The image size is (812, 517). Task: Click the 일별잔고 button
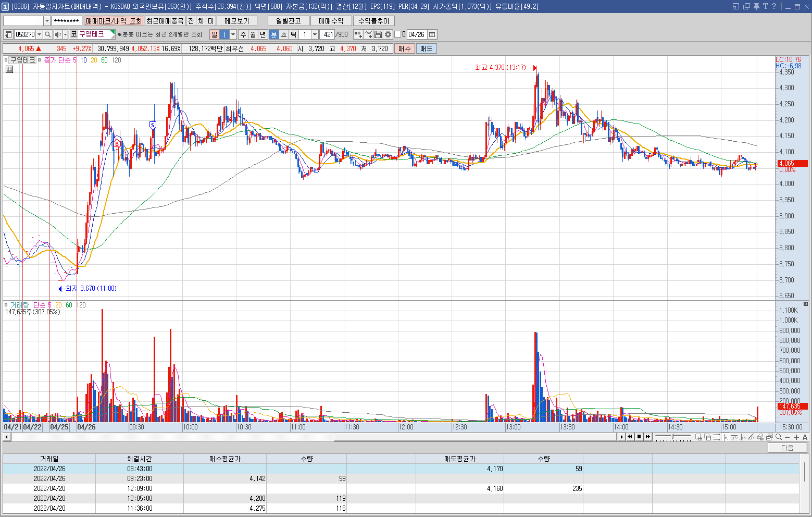(x=289, y=21)
